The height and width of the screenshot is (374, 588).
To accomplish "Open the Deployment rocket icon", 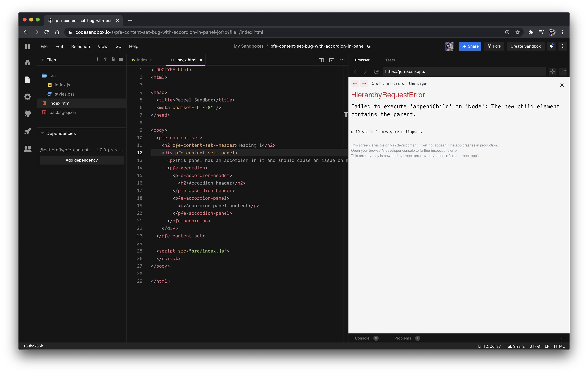I will [x=28, y=131].
